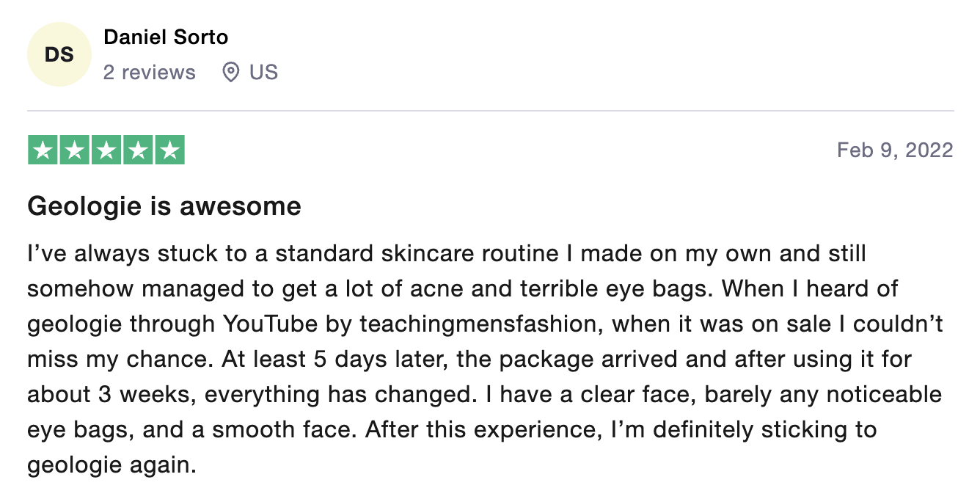Click the fifth green star
The height and width of the screenshot is (499, 980).
tap(169, 150)
